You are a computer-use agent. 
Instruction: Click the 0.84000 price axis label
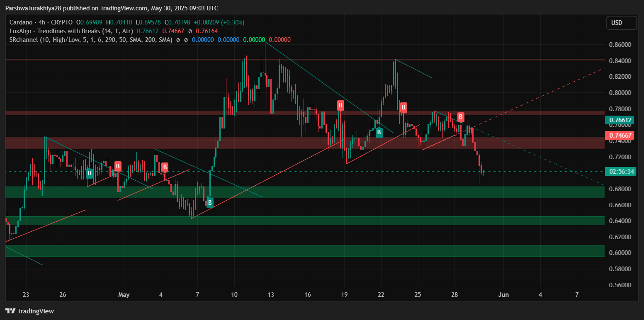pyautogui.click(x=620, y=61)
